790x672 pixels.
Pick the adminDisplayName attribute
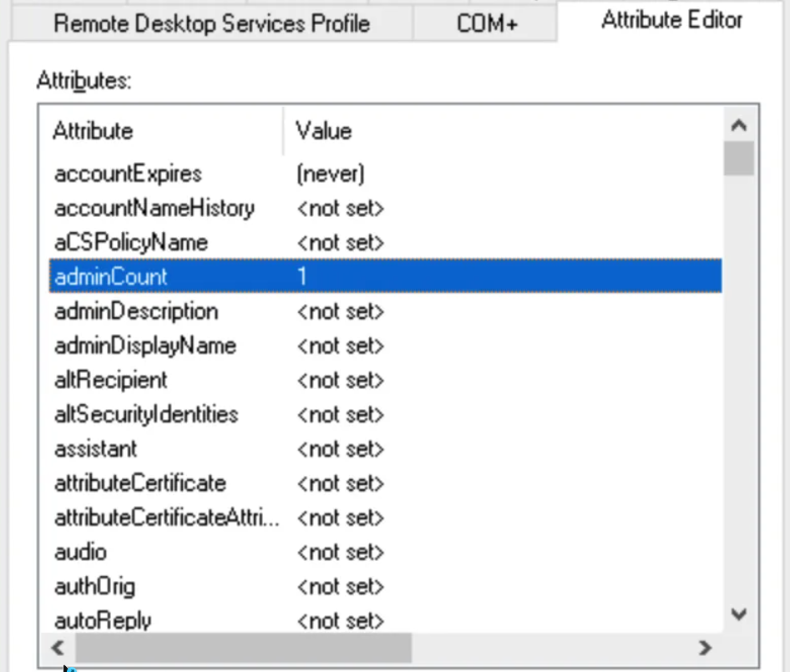point(144,346)
